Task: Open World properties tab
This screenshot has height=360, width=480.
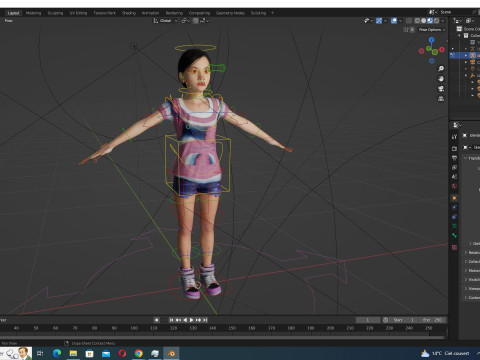Action: 454,186
